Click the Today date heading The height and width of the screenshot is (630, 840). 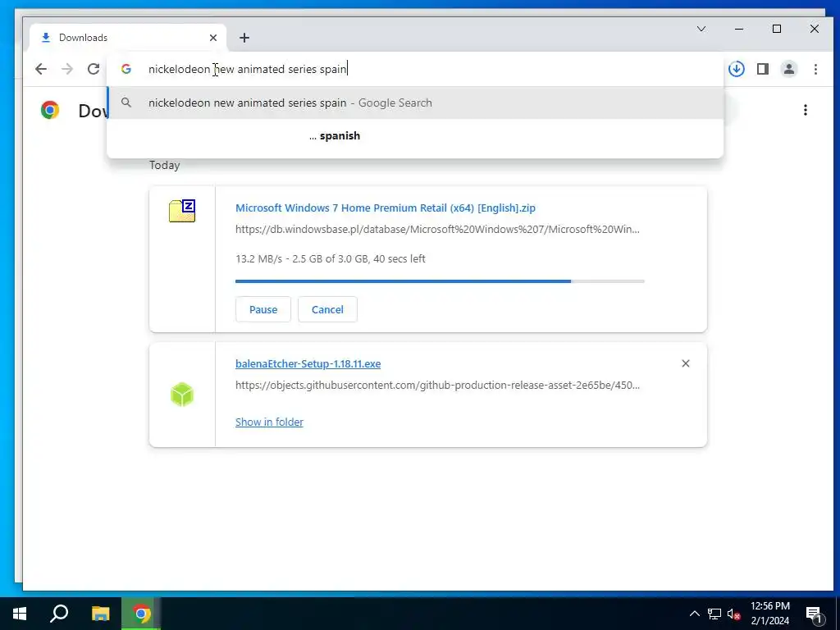(x=164, y=165)
